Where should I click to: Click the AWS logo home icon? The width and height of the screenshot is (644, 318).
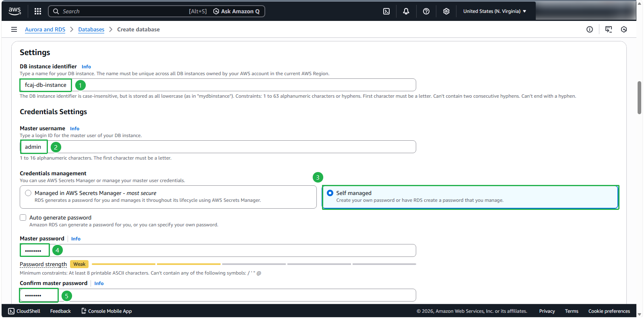click(x=15, y=11)
